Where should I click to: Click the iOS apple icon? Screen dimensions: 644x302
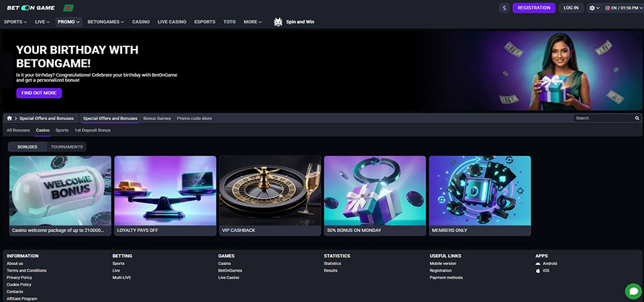538,270
